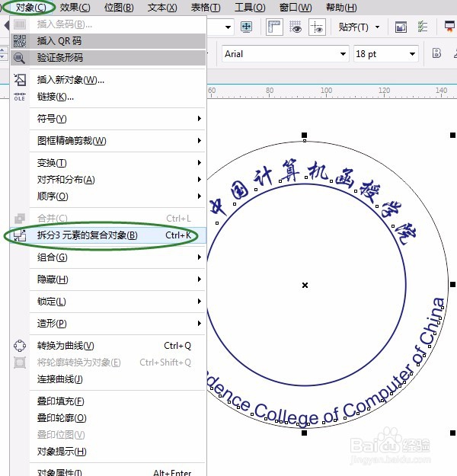Select 对象提示(H) menu entry
Viewport: 457px width, 476px height.
[108, 452]
